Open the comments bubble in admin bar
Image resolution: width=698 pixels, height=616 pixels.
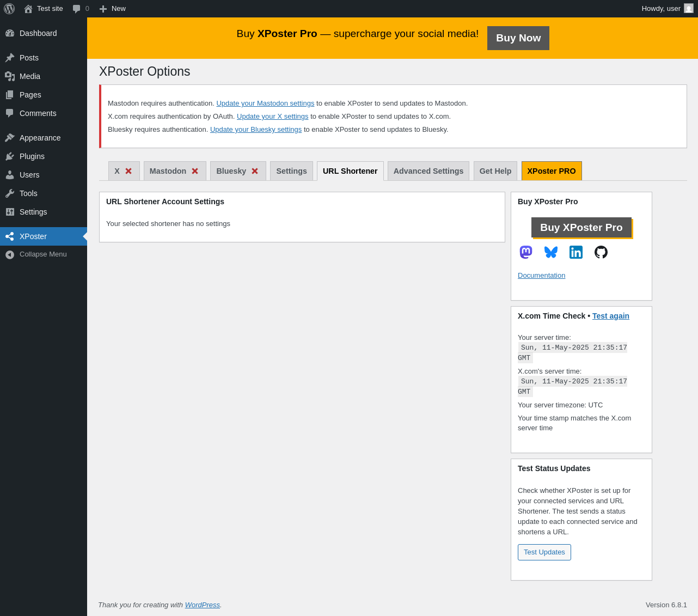pos(76,9)
